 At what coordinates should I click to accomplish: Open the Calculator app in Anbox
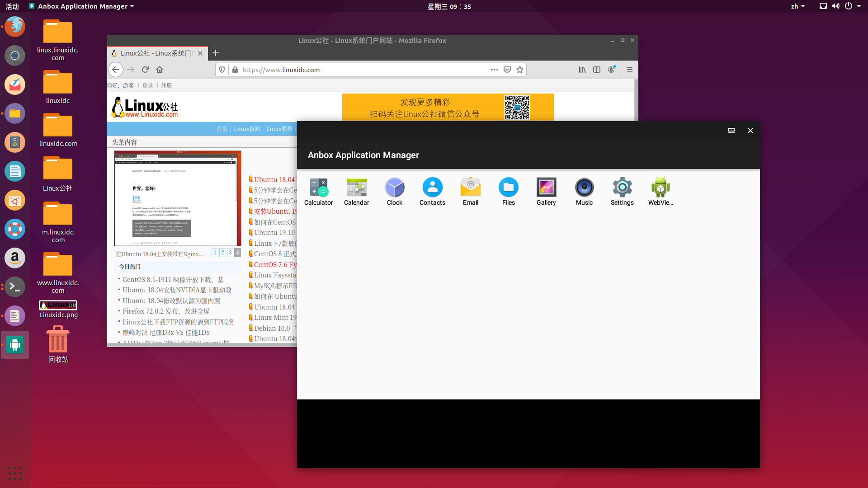318,191
